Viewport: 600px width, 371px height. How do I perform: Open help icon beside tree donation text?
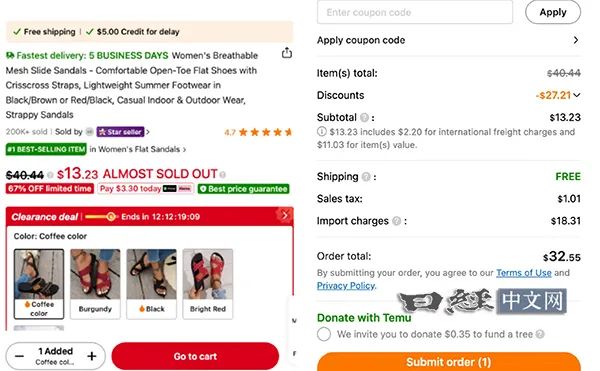[540, 334]
